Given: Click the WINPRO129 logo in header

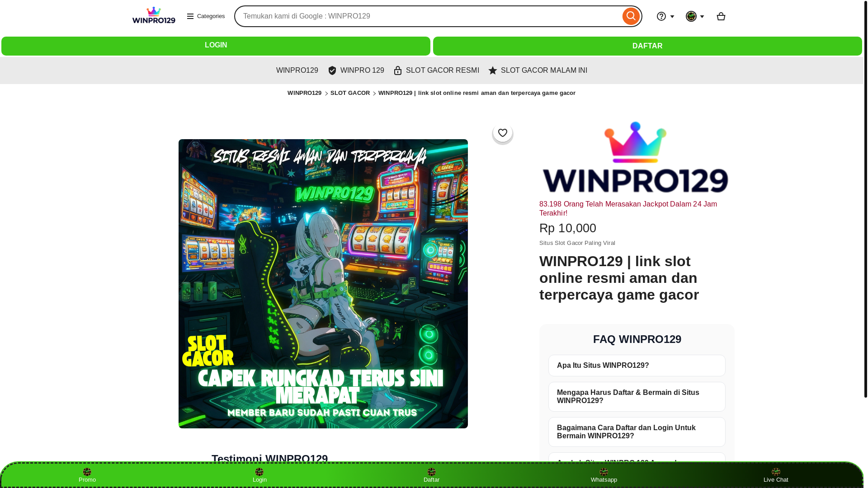Looking at the screenshot, I should click(154, 15).
